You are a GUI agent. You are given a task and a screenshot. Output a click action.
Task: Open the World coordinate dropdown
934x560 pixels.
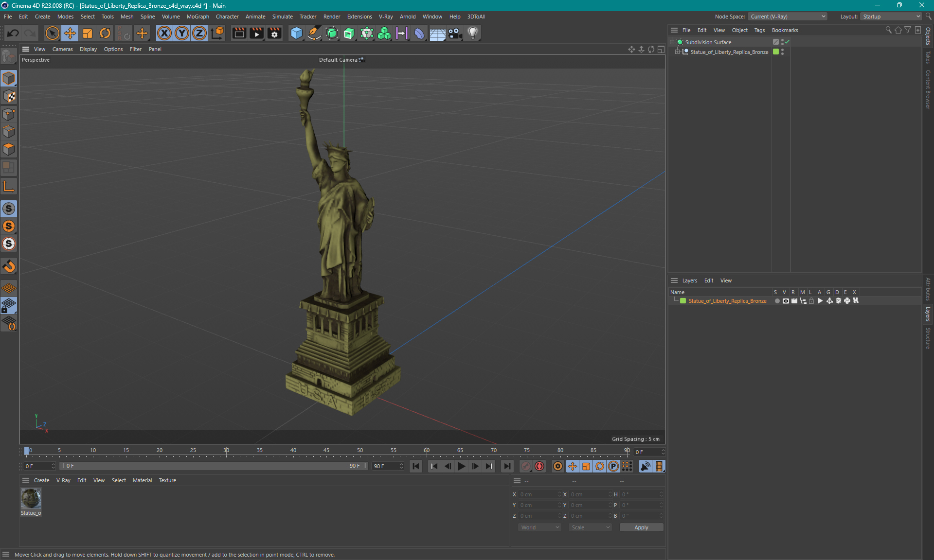tap(539, 527)
